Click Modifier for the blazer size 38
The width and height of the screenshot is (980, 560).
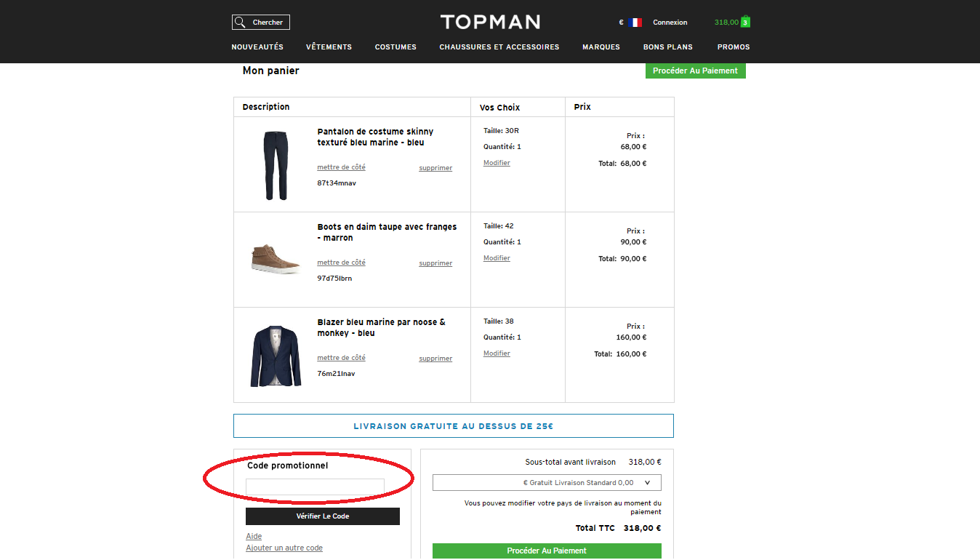(x=497, y=353)
